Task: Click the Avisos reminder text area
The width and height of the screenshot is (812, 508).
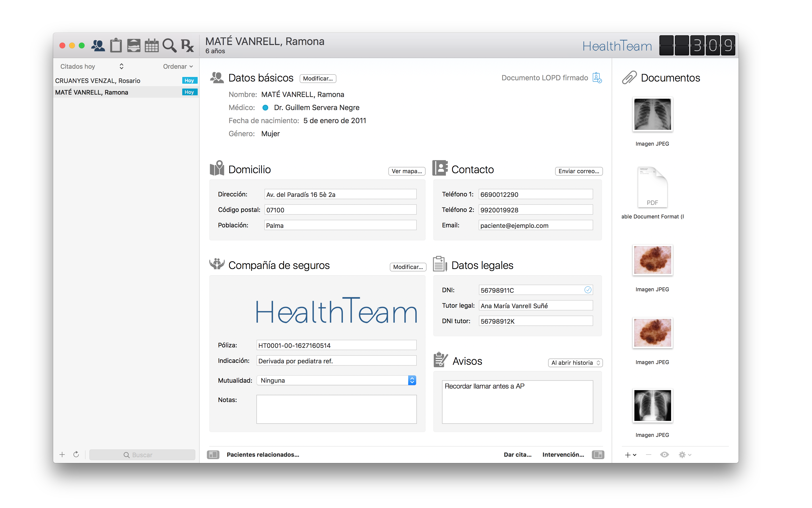Action: coord(517,402)
